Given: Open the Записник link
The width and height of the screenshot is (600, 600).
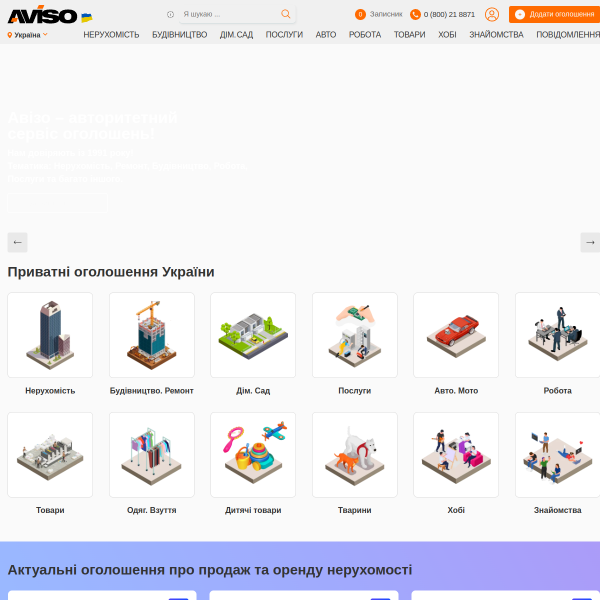Looking at the screenshot, I should 386,15.
